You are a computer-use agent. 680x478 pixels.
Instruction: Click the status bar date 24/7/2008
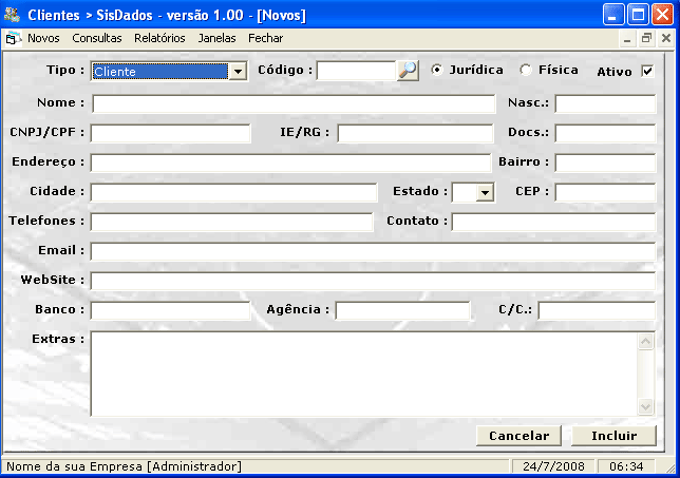(x=553, y=466)
